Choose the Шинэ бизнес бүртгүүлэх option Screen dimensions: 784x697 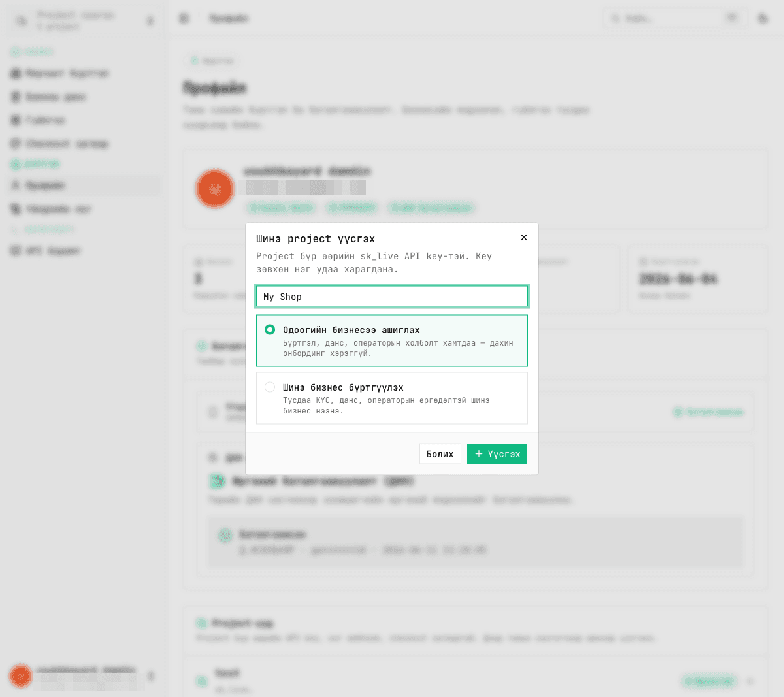[392, 398]
